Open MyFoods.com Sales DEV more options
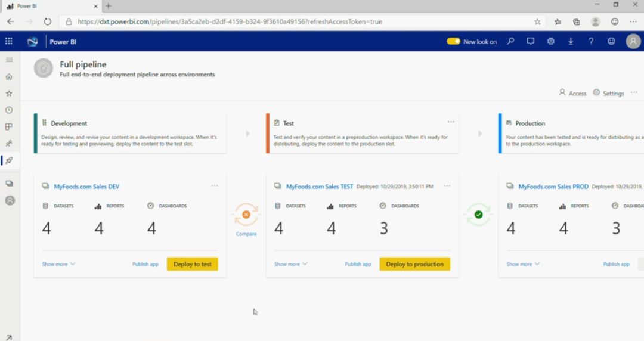The height and width of the screenshot is (341, 644). (215, 185)
